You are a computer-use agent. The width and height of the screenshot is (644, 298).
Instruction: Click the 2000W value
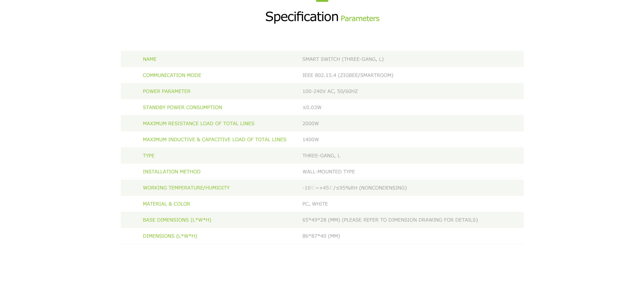(x=311, y=123)
